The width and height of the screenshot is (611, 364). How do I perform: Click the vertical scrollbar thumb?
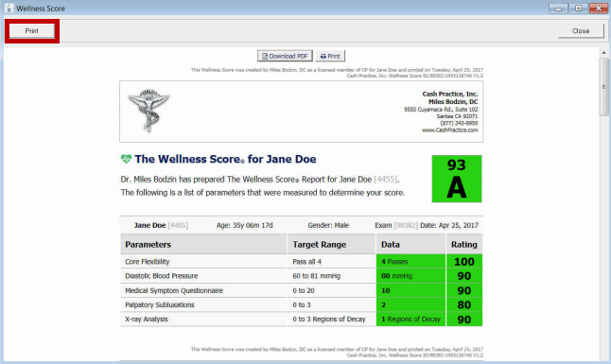pos(604,87)
